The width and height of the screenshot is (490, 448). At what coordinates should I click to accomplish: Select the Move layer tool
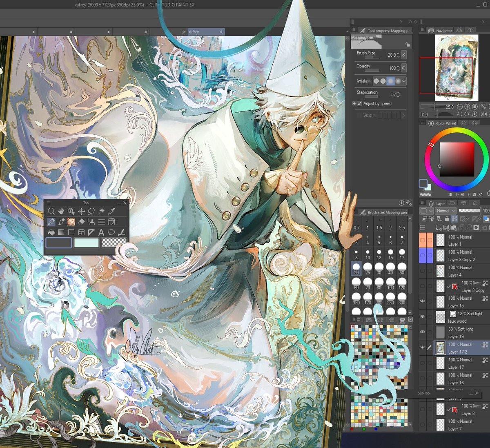[x=81, y=211]
